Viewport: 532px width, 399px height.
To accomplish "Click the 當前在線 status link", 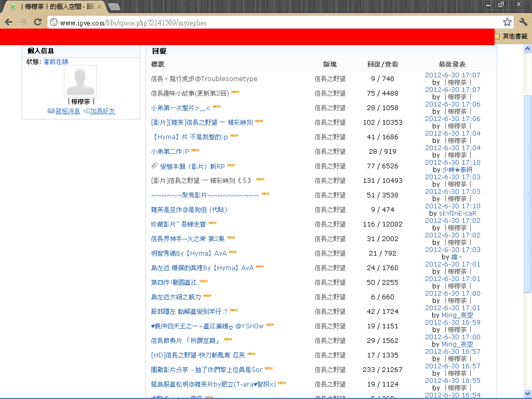I will (56, 62).
